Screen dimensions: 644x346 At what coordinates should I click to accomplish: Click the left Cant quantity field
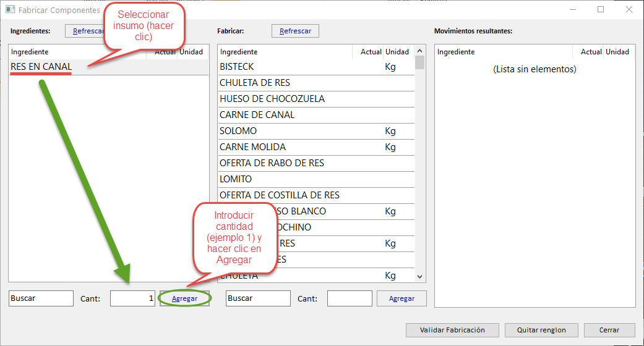[x=132, y=298]
